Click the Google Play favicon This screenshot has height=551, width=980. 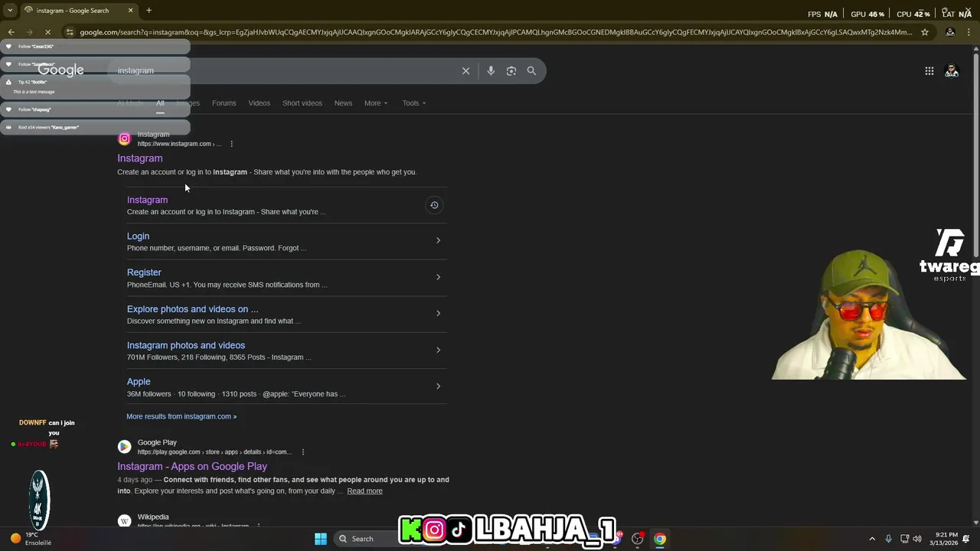[x=124, y=446]
